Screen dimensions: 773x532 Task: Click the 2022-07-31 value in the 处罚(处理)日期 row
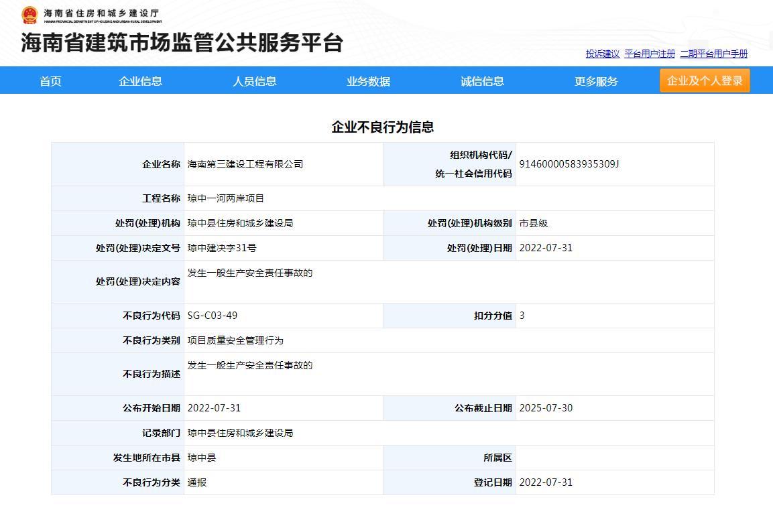click(546, 248)
